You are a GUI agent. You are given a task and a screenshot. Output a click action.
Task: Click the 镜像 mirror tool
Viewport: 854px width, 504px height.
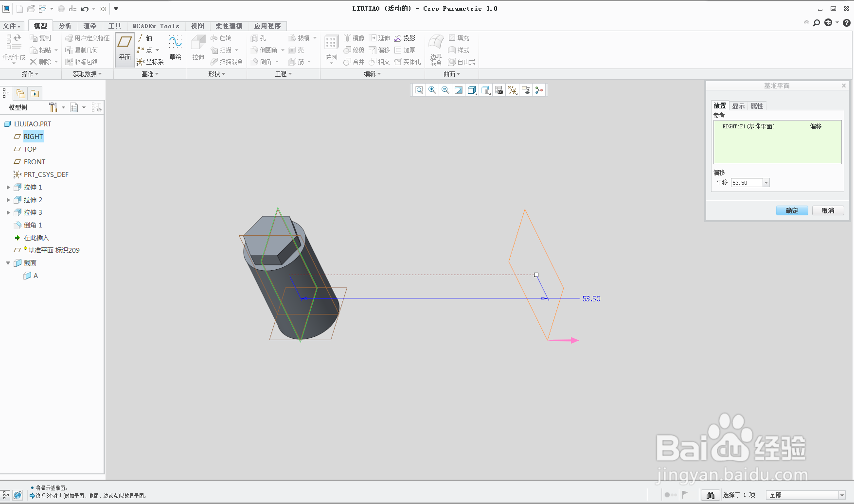click(x=354, y=38)
